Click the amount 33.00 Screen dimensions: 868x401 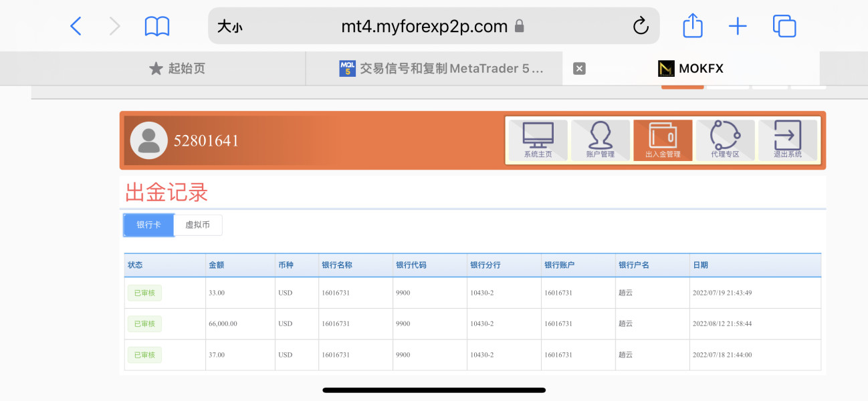click(x=217, y=293)
